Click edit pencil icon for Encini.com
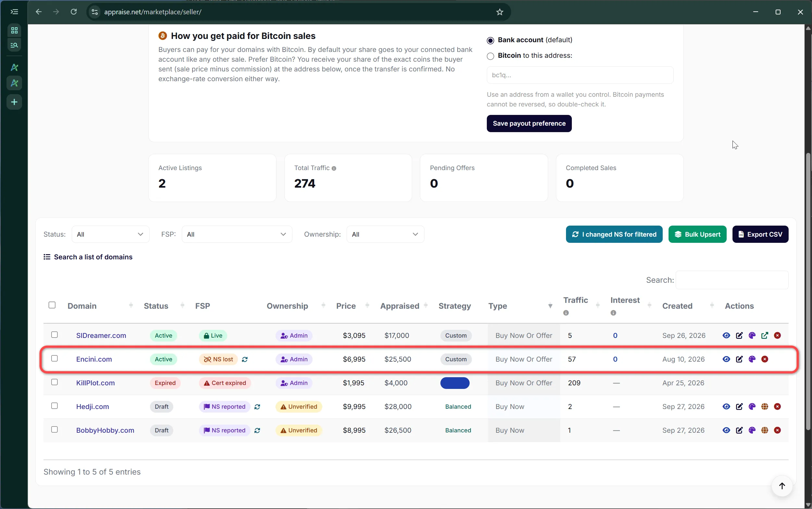812x509 pixels. tap(739, 359)
